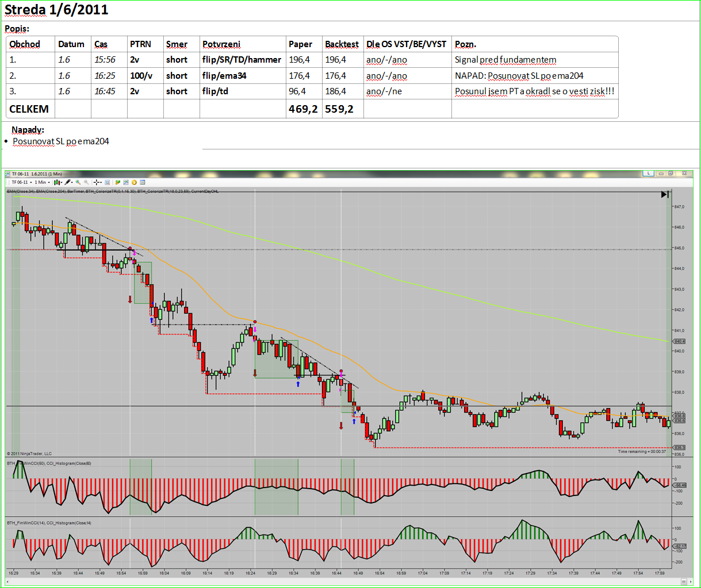This screenshot has height=588, width=701.
Task: Open the Data Box tool
Action: click(108, 182)
